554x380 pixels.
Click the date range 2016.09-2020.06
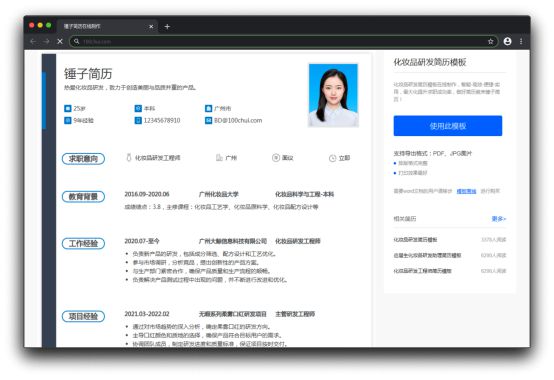coord(147,194)
